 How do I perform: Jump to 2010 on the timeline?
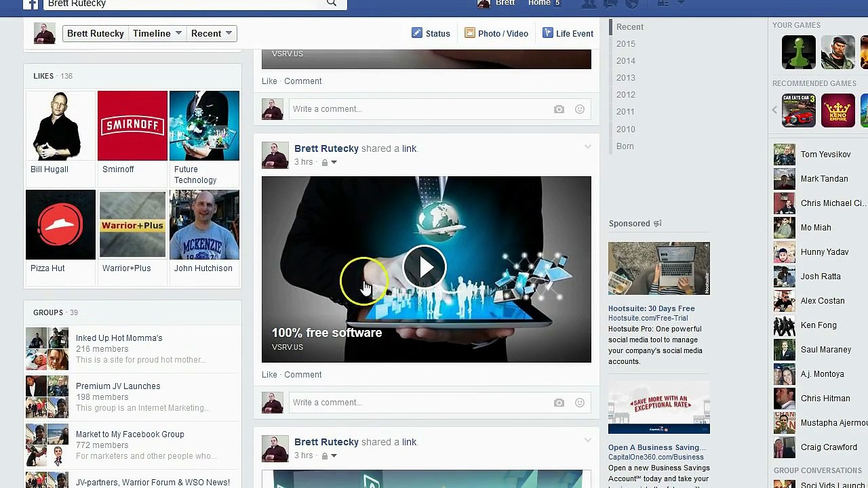[626, 129]
